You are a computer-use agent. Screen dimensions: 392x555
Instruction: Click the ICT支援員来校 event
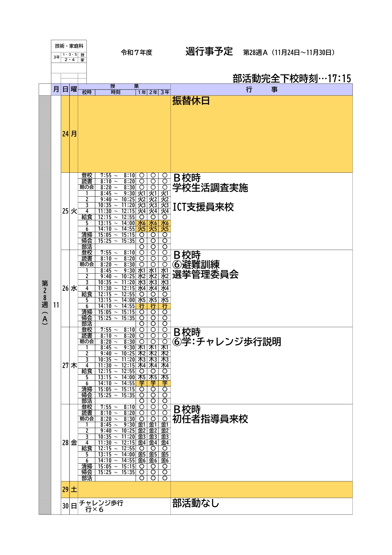point(203,207)
